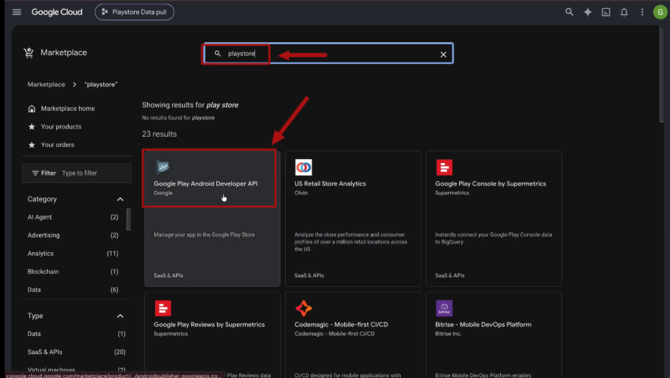Screen dimensions: 670x378
Task: Open the notifications bell
Action: (x=624, y=12)
